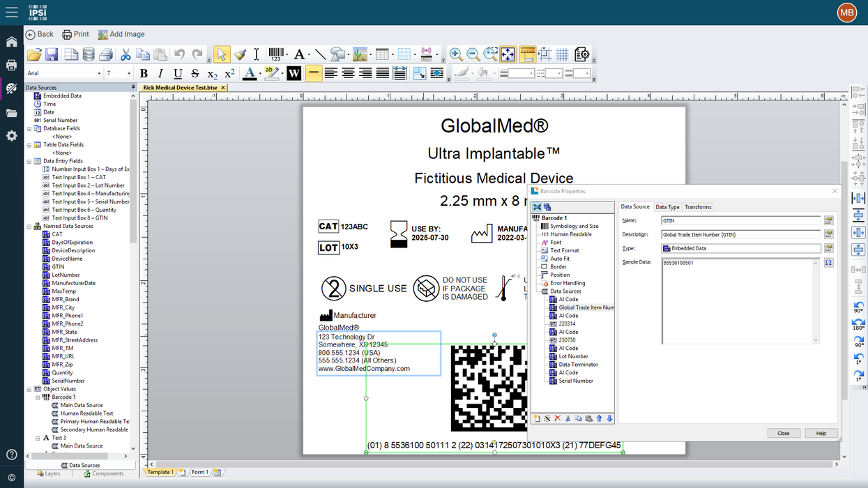The image size is (868, 488).
Task: Open the printer section in sidebar
Action: [12, 66]
